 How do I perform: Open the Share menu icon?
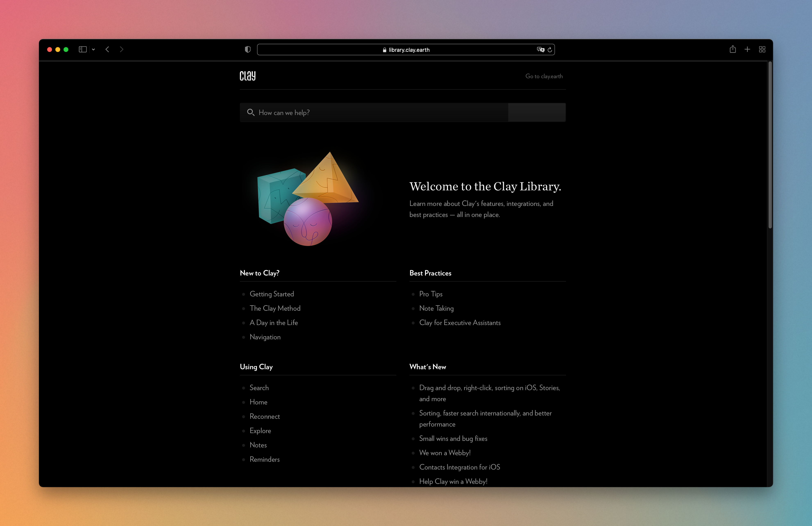(733, 50)
